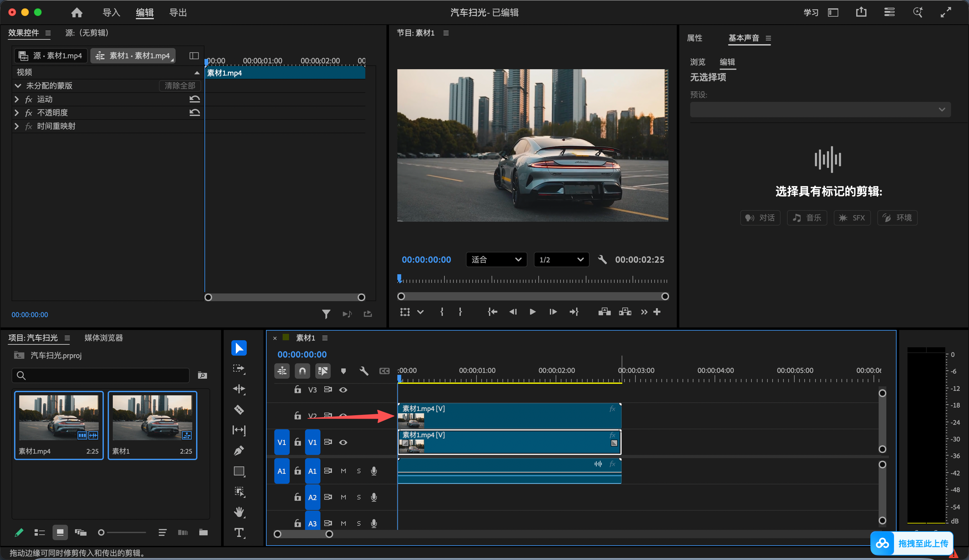Open the 源: (无剪辑) tab

click(87, 33)
